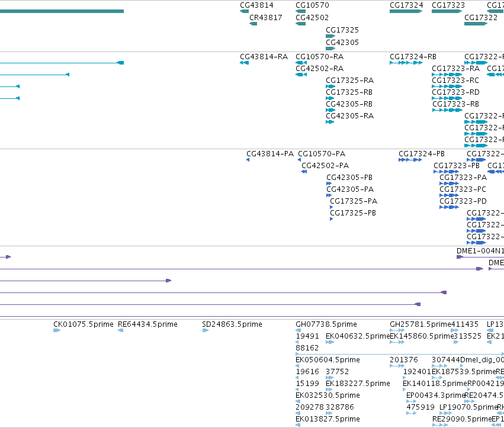This screenshot has width=504, height=428.
Task: Open transcript CG42305-RB
Action: point(349,104)
